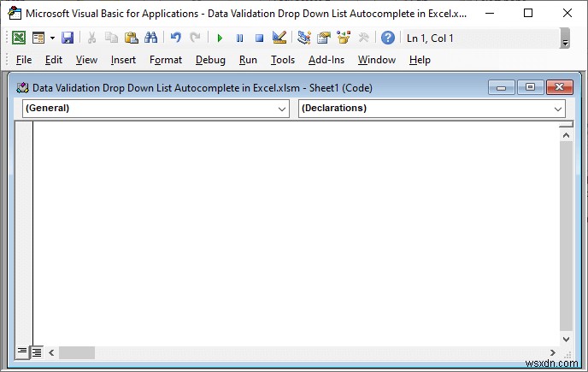Click the code window icon in Sheet1 title
This screenshot has width=588, height=372.
22,88
